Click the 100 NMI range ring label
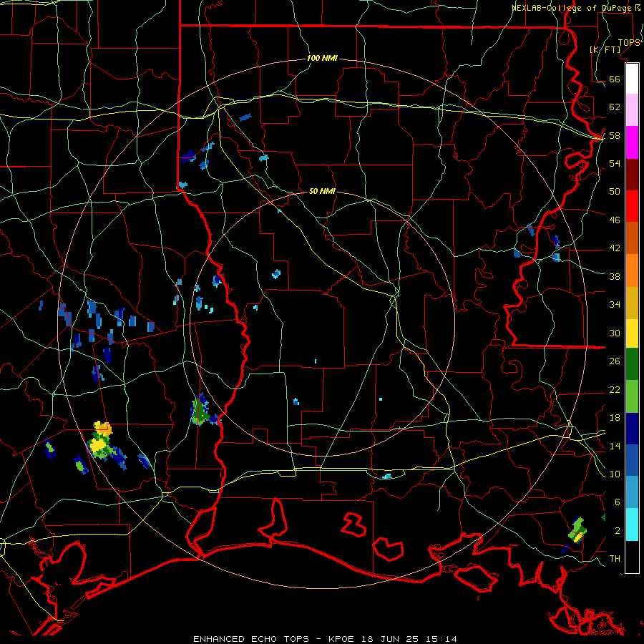Screen dimensions: 644x644 pos(322,59)
